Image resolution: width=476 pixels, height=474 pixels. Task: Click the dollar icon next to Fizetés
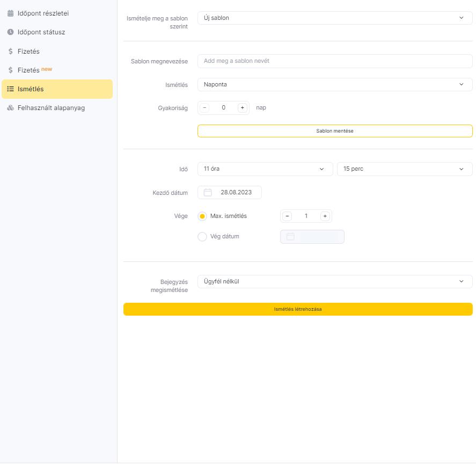[10, 52]
